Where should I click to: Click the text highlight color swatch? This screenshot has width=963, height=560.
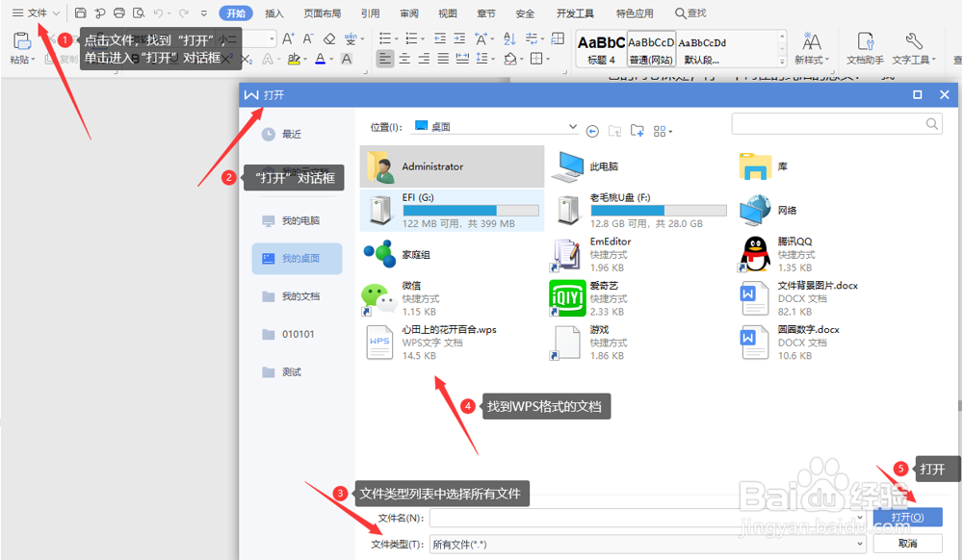[x=294, y=59]
